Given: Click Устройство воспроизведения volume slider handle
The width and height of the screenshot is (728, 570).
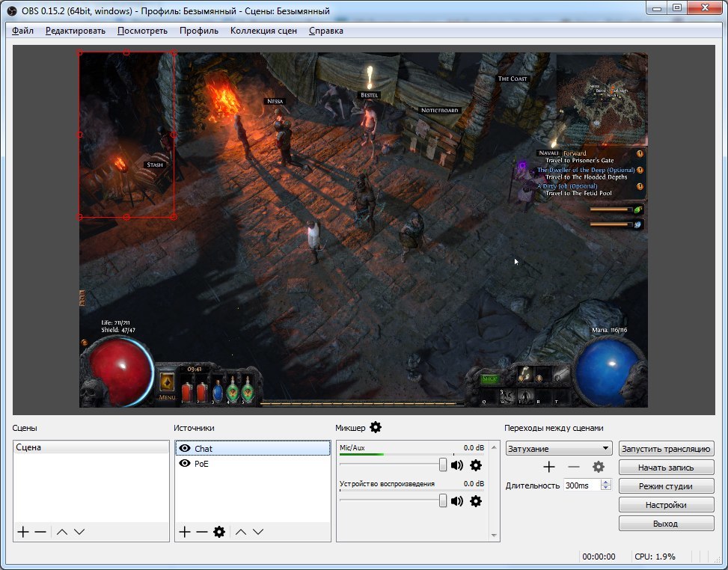Looking at the screenshot, I should coord(443,500).
